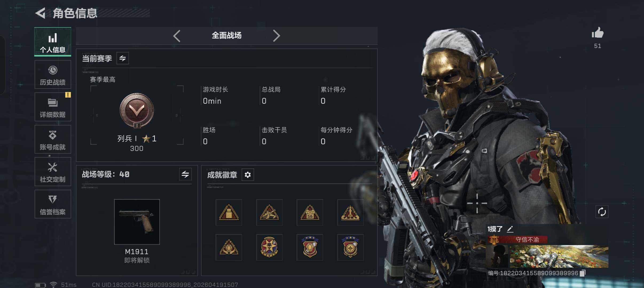
Task: Rotate the character with the refresh icon
Action: pos(602,212)
